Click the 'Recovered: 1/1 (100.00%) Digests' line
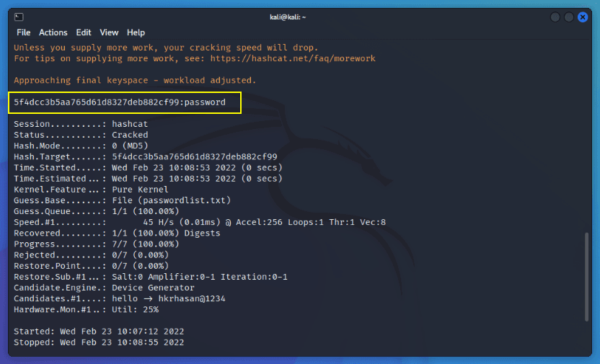 117,233
